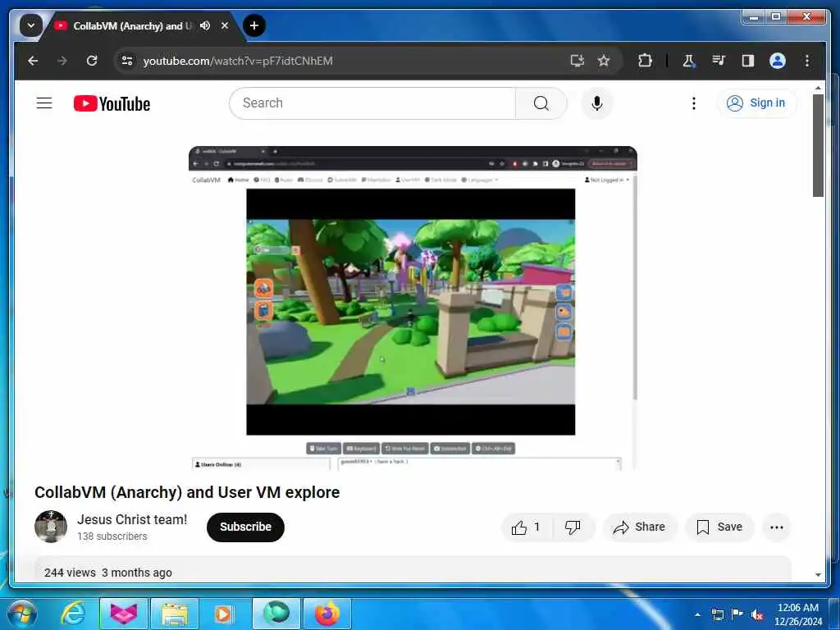Open Firefox from the taskbar
This screenshot has width=840, height=630.
tap(326, 614)
